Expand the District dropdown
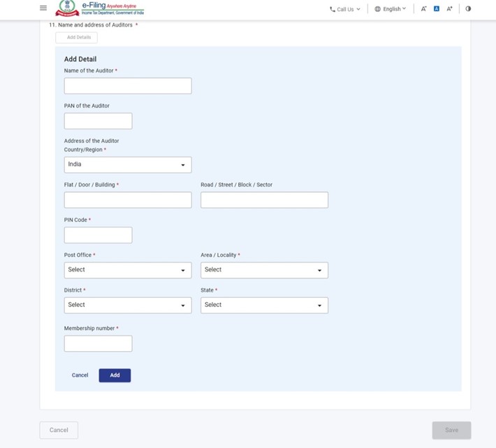 (x=127, y=305)
